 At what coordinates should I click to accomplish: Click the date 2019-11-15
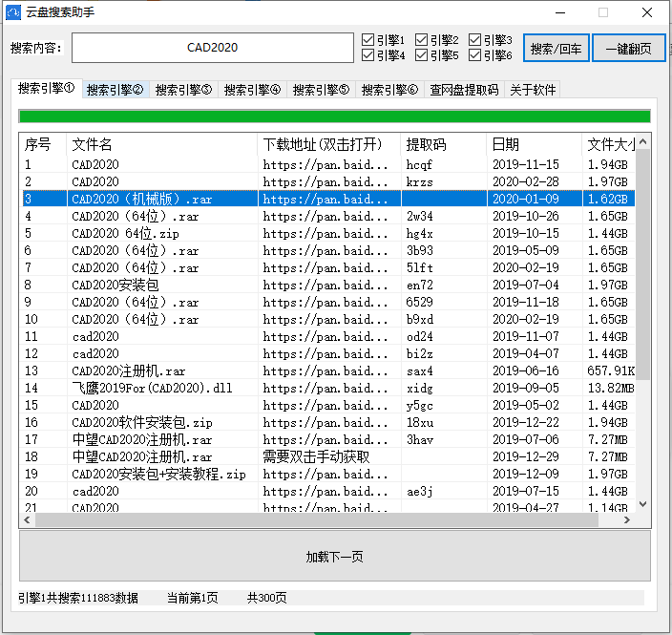click(526, 164)
